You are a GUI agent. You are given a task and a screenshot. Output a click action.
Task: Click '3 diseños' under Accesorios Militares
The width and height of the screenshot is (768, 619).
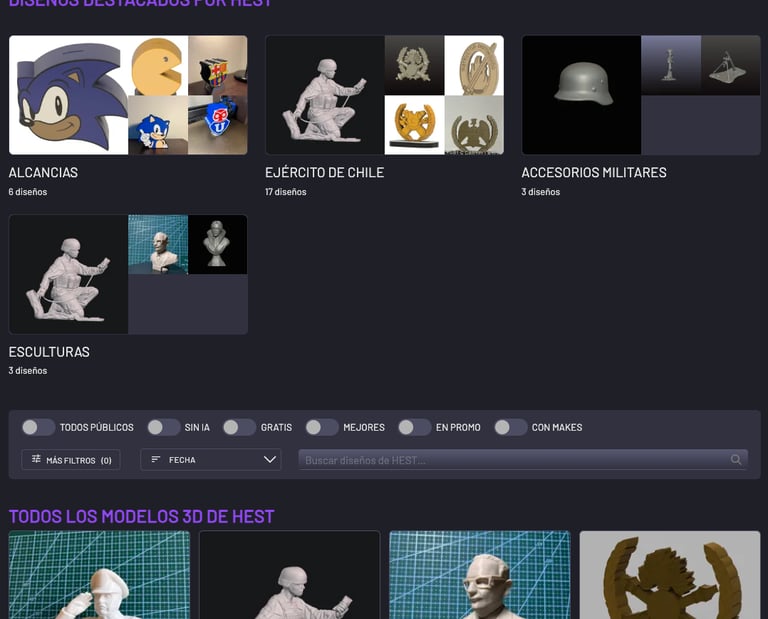tap(540, 192)
